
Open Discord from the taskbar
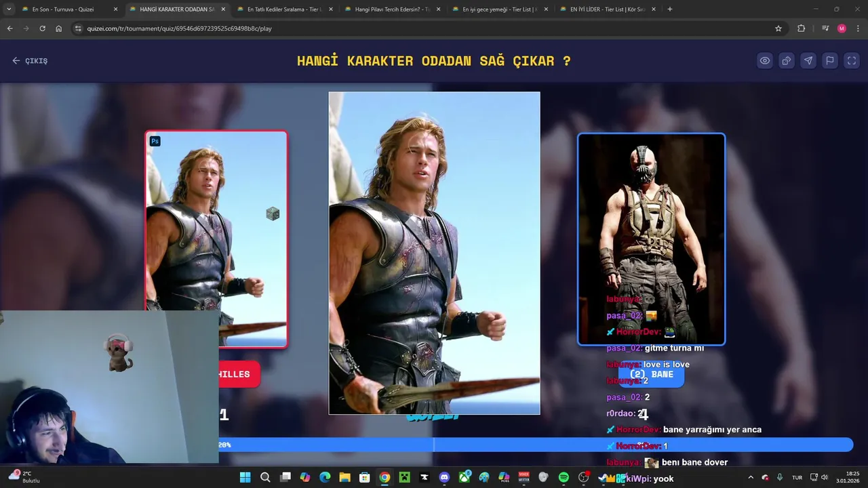pyautogui.click(x=444, y=477)
